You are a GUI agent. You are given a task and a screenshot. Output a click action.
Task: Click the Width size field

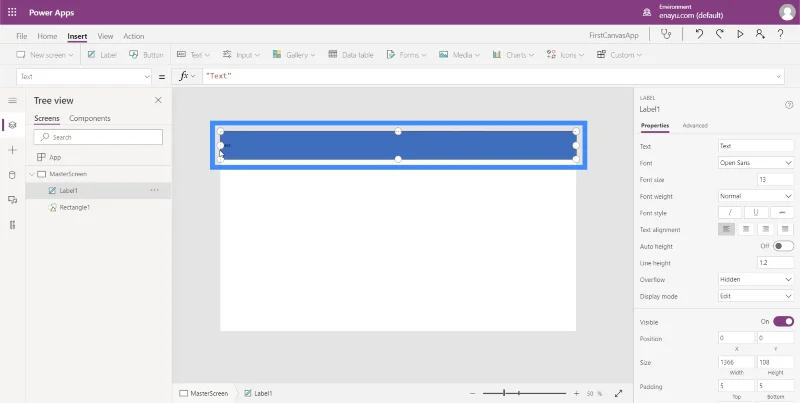[x=736, y=362]
